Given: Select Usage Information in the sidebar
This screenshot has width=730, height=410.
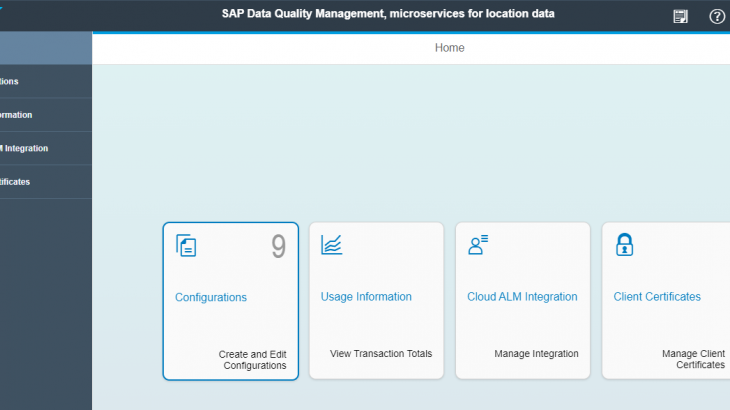Looking at the screenshot, I should pos(46,115).
